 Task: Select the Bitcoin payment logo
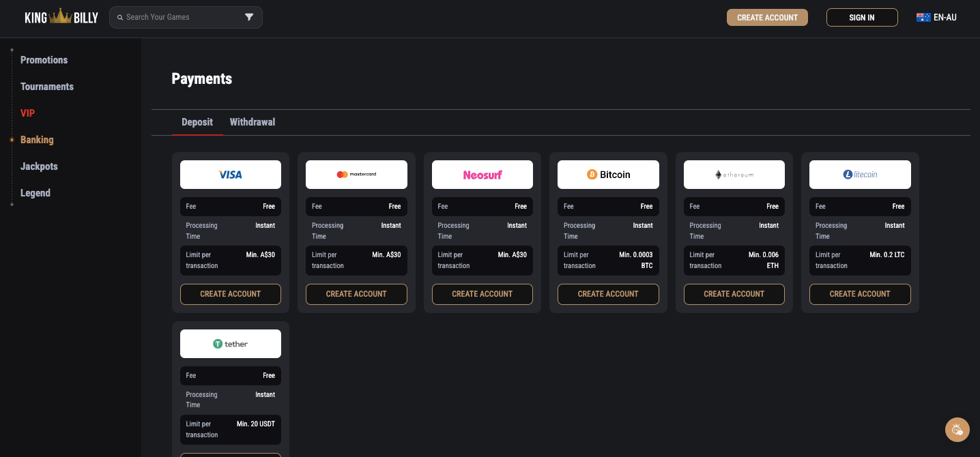point(608,175)
